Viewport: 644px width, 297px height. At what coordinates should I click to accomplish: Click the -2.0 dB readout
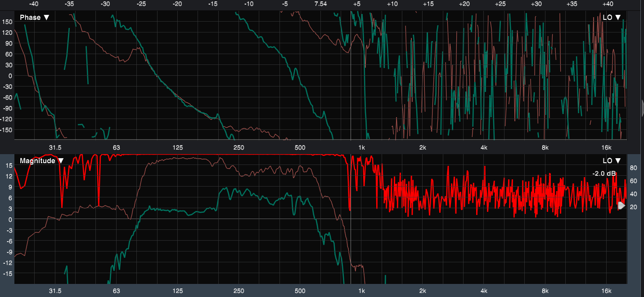click(604, 174)
